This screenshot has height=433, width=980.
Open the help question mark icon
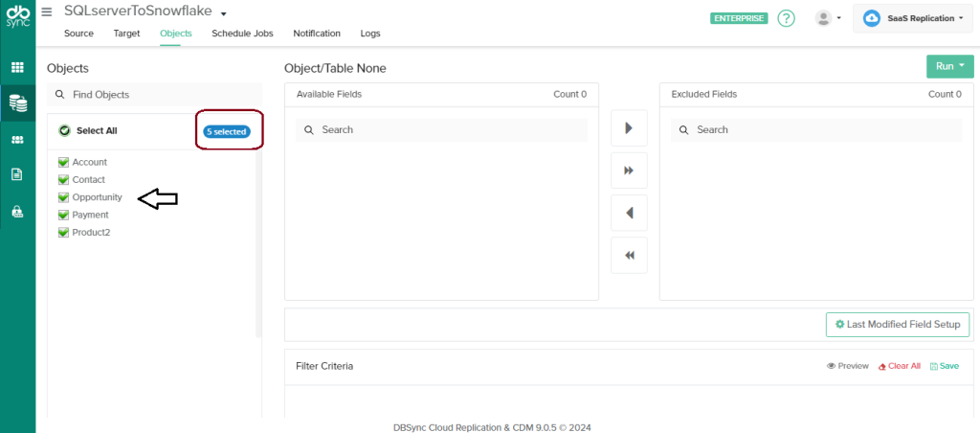click(x=787, y=18)
